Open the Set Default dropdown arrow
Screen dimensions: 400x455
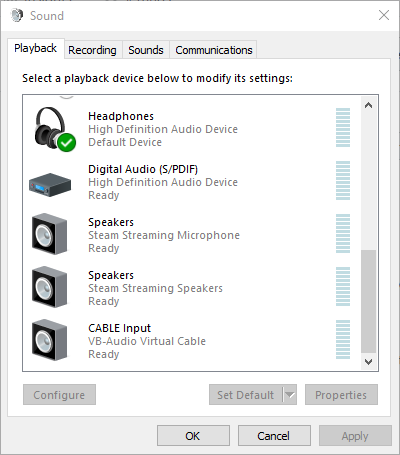(290, 395)
